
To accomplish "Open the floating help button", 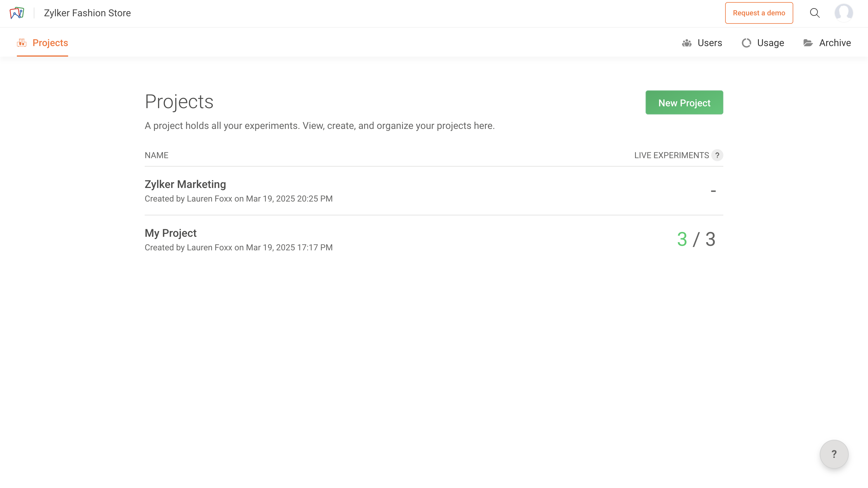I will click(834, 454).
